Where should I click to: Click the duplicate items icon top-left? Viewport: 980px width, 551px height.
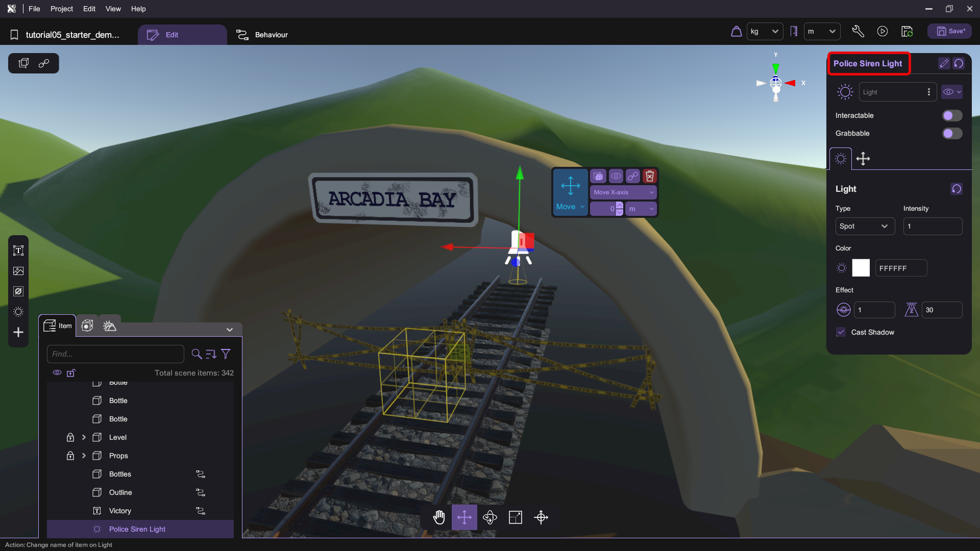tap(23, 63)
